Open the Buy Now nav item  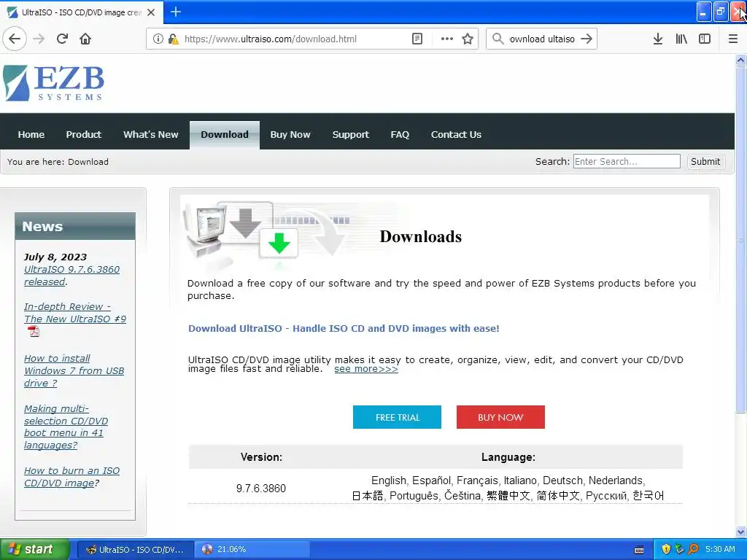tap(290, 135)
